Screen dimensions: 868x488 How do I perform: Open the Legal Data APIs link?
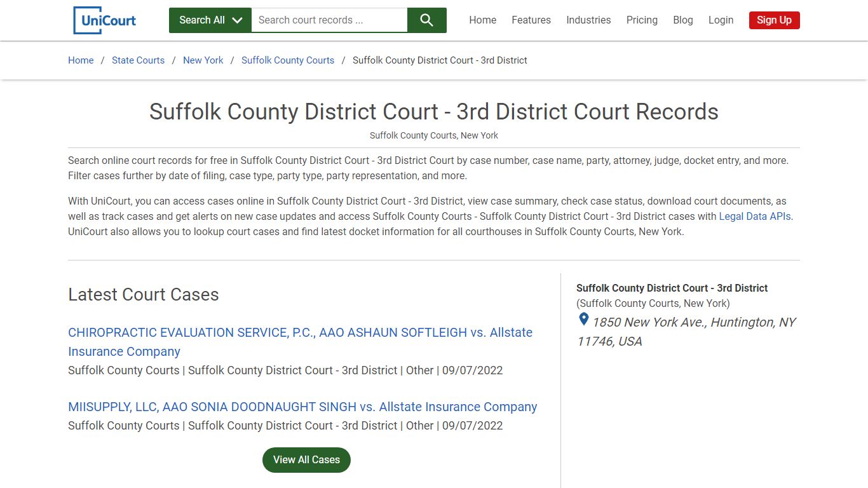tap(755, 216)
